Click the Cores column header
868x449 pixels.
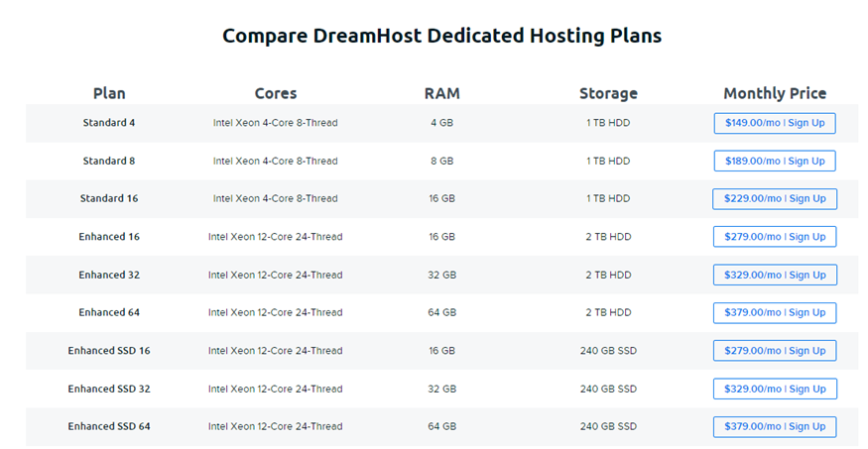[x=275, y=93]
